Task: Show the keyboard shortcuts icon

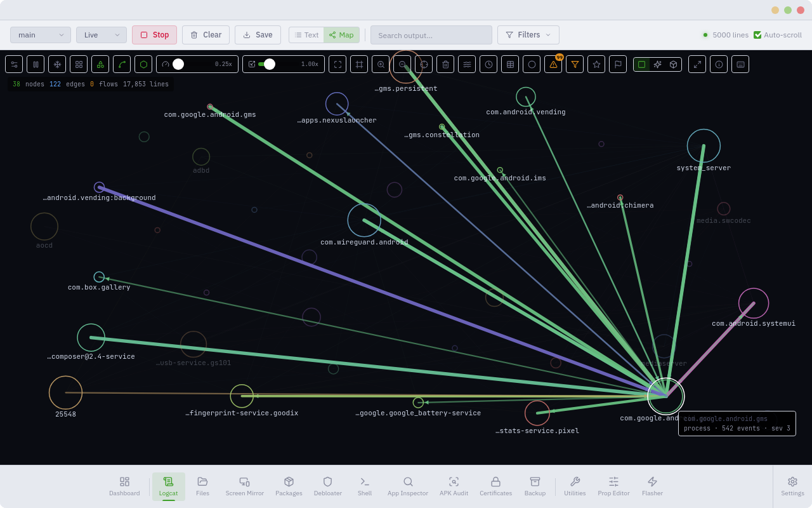Action: (x=740, y=64)
